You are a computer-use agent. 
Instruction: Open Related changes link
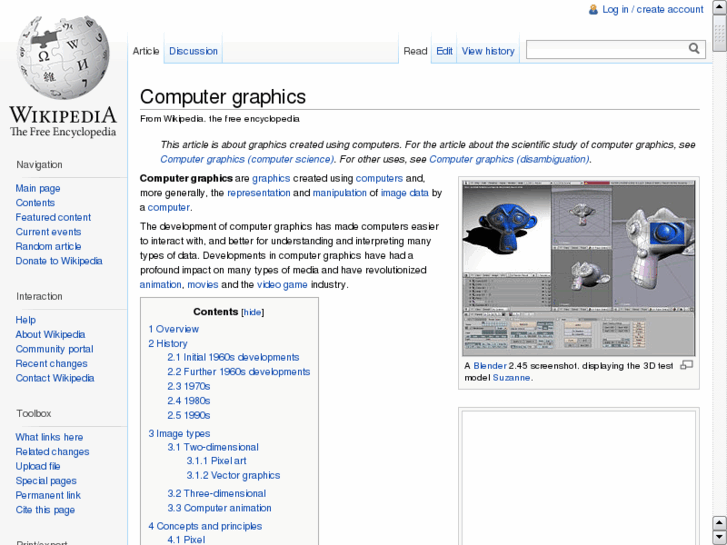[52, 451]
